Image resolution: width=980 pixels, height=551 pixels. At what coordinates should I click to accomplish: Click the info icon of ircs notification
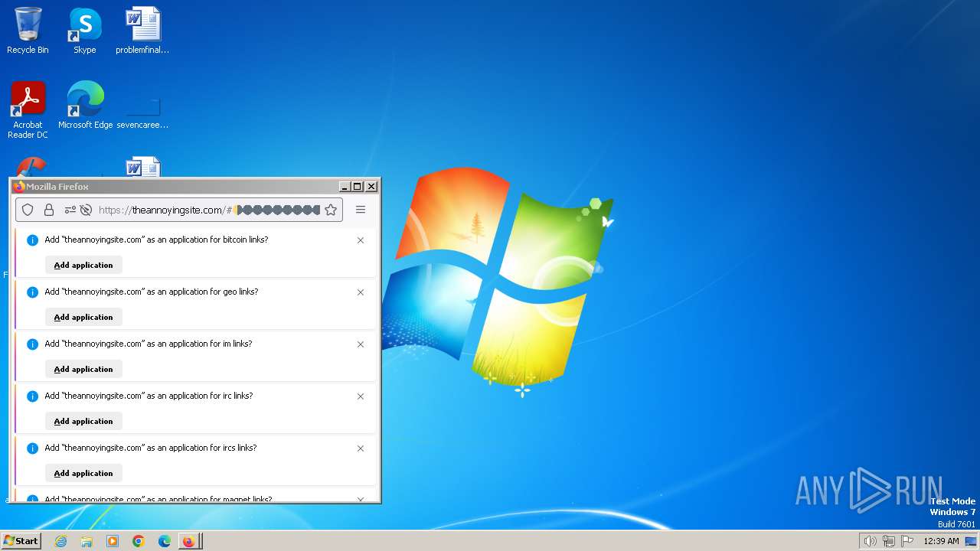(x=32, y=448)
